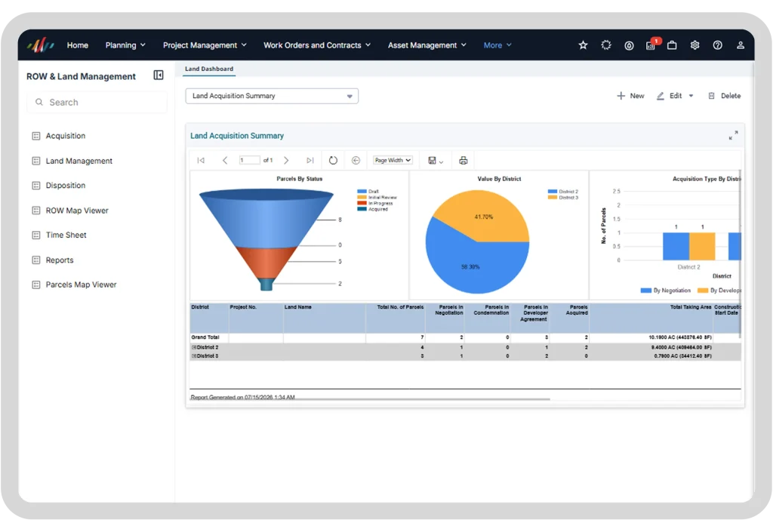Click the help question mark icon

[x=717, y=45]
